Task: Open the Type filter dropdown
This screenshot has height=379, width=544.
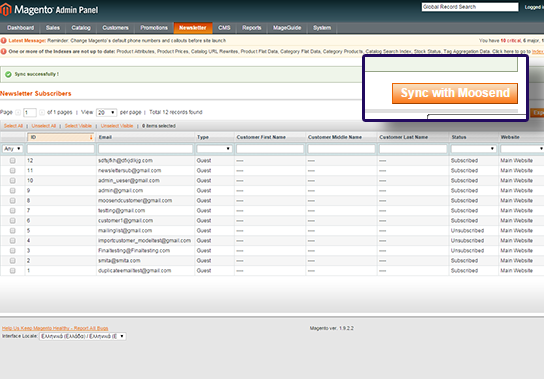Action: [x=214, y=149]
